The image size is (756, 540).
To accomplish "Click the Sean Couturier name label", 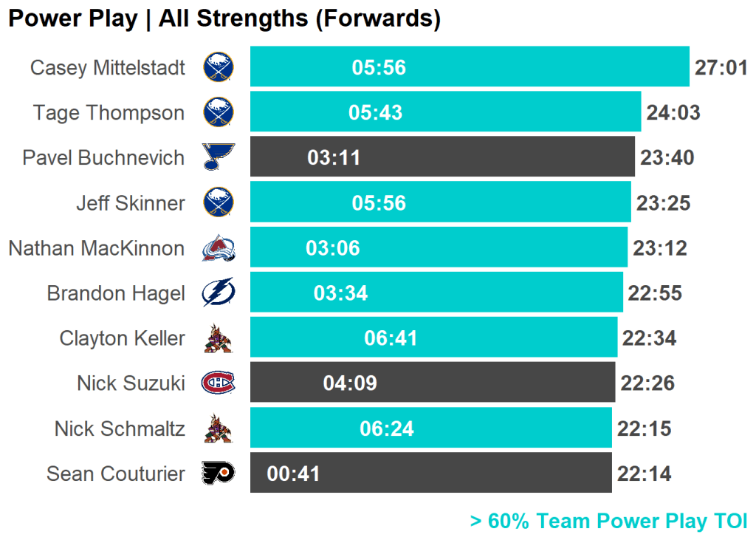I will point(115,474).
